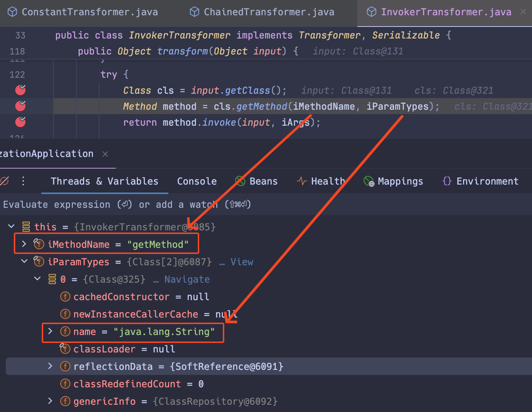Screen dimensions: 532x412
Task: Click the Navigate link beside Class@325
Action: tap(187, 279)
